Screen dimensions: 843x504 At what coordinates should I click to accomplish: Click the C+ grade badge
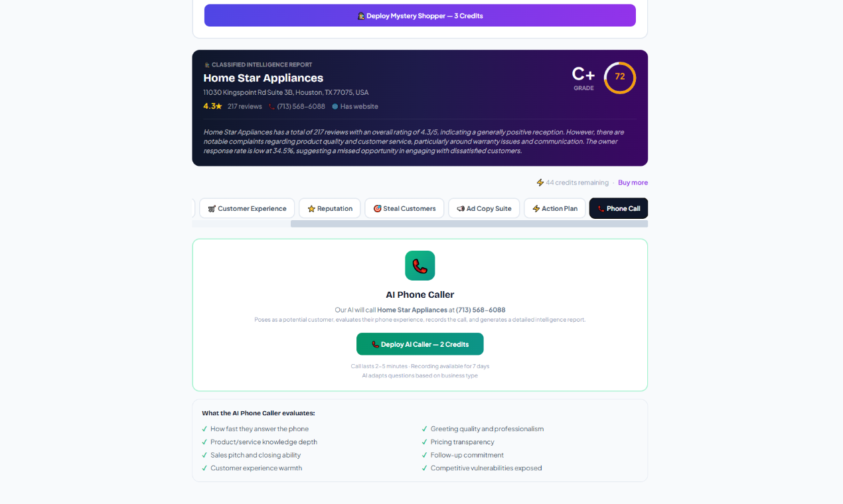tap(583, 78)
